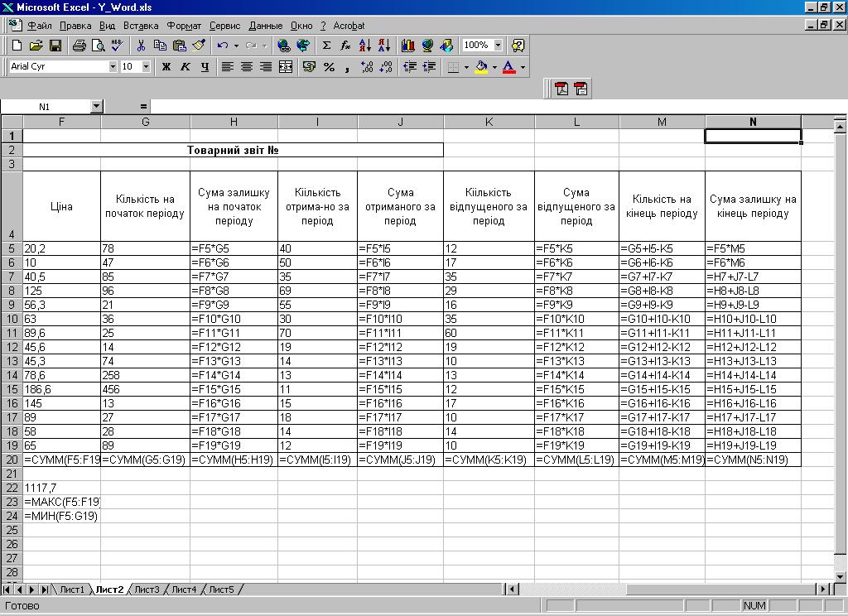Increase decimal places icon

367,66
